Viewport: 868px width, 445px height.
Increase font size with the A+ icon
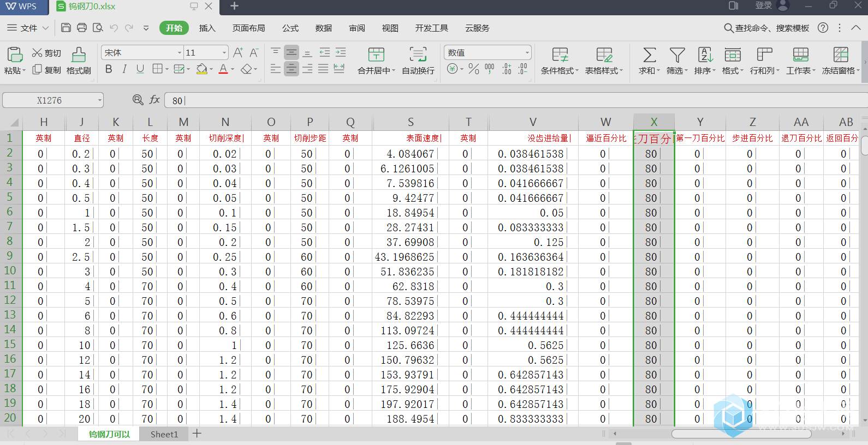point(238,52)
